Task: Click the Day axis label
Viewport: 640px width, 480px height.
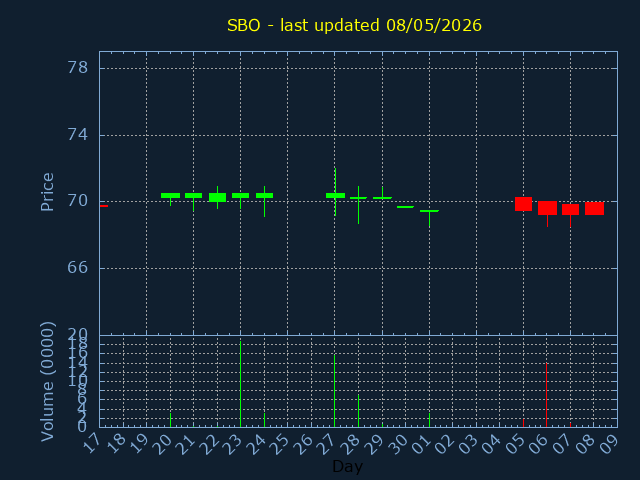Action: (347, 466)
